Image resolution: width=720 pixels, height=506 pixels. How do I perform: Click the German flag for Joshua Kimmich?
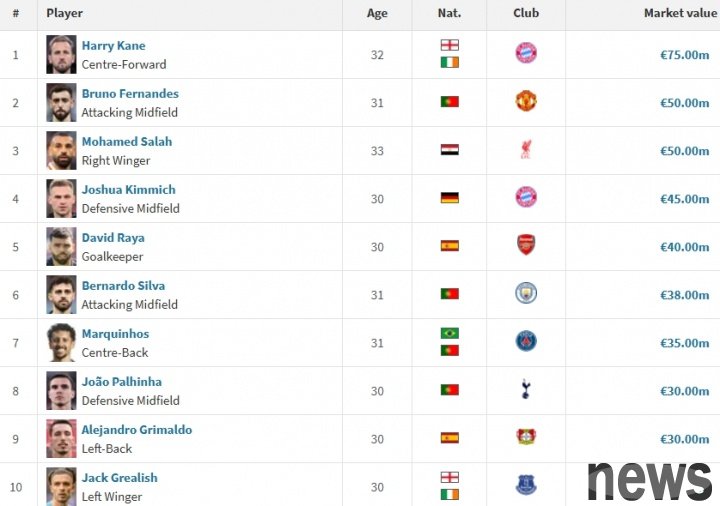(x=449, y=198)
